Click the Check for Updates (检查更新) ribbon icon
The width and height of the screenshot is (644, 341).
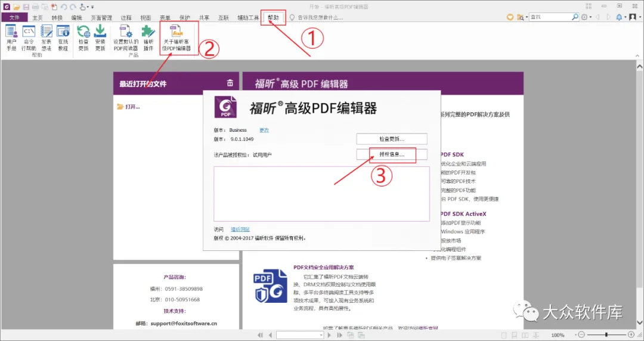coord(83,38)
